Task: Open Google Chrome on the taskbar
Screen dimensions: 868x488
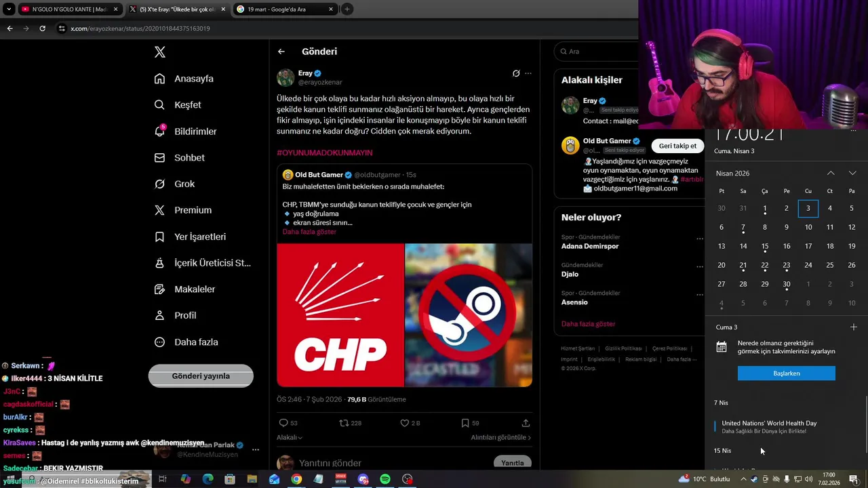Action: [x=296, y=479]
